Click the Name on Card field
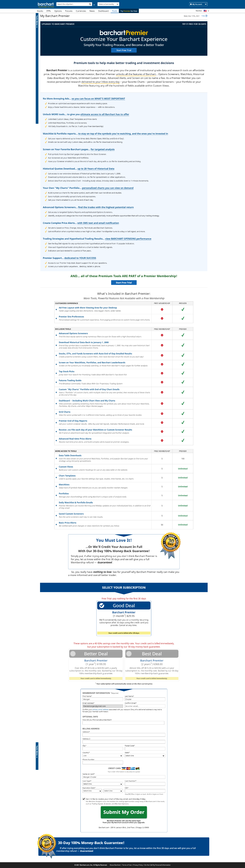245x868 pixels. click(124, 777)
